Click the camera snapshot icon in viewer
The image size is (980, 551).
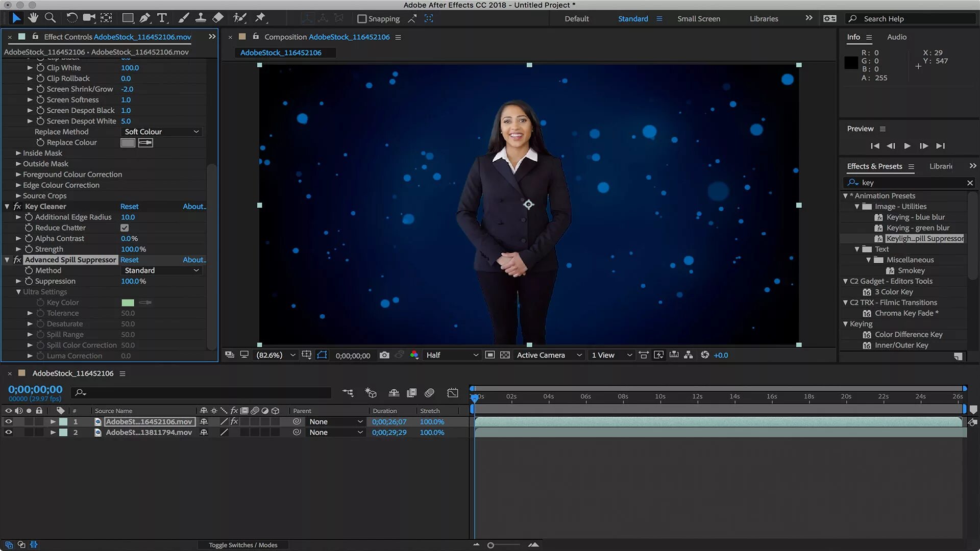(x=384, y=355)
